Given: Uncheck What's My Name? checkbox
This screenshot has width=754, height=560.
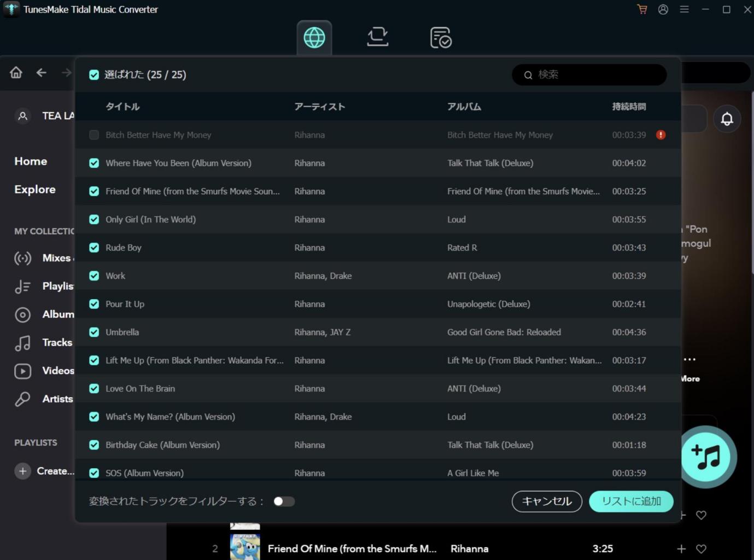Looking at the screenshot, I should (x=94, y=417).
